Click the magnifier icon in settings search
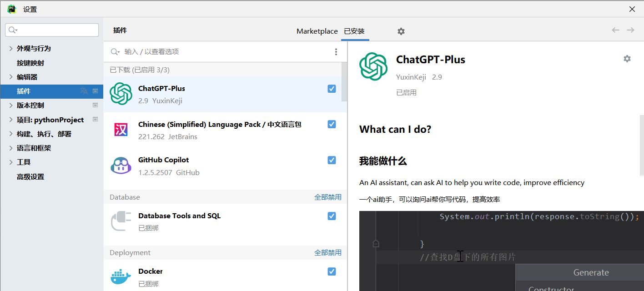Screen dimensions: 644x291 click(x=13, y=30)
